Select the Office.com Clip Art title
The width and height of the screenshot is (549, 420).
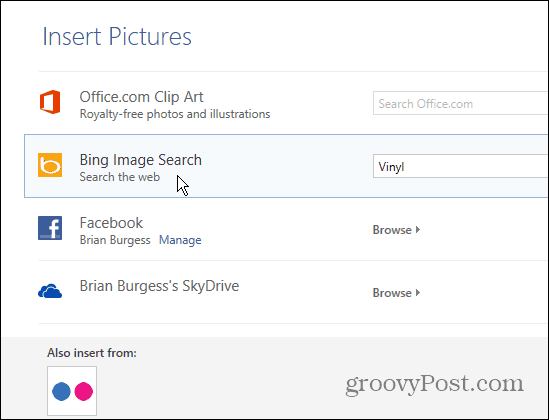tap(141, 97)
